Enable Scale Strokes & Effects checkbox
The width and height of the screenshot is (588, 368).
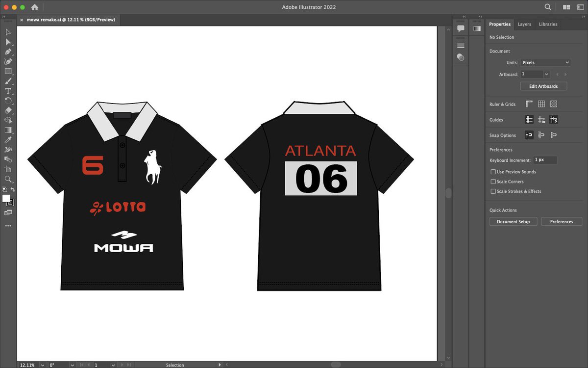493,191
